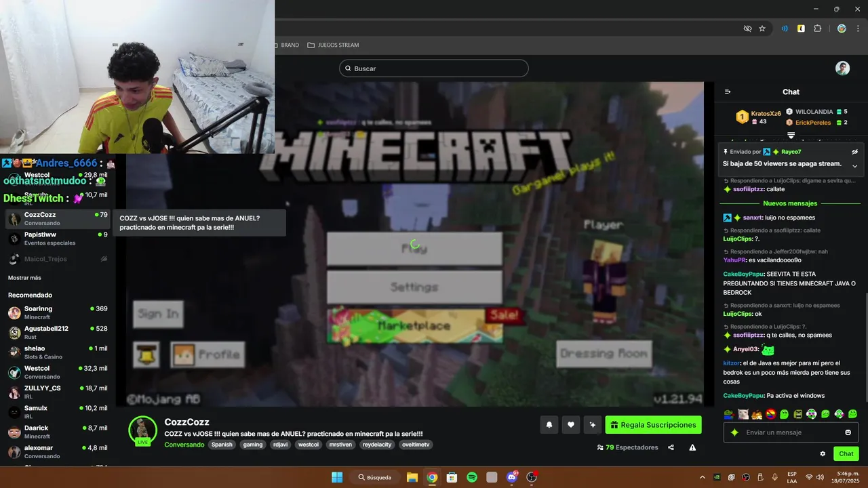Open recommended channel alexomar
The width and height of the screenshot is (868, 488).
(x=58, y=451)
